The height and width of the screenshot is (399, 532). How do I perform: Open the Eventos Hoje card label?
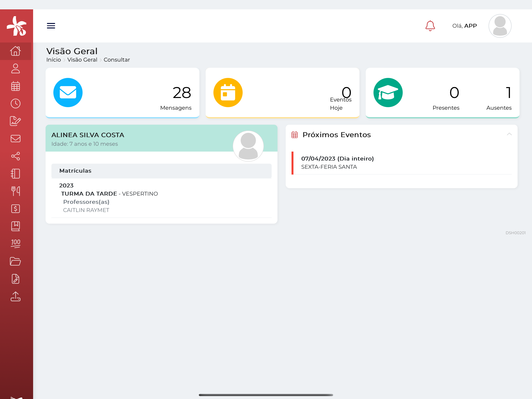[x=341, y=104]
